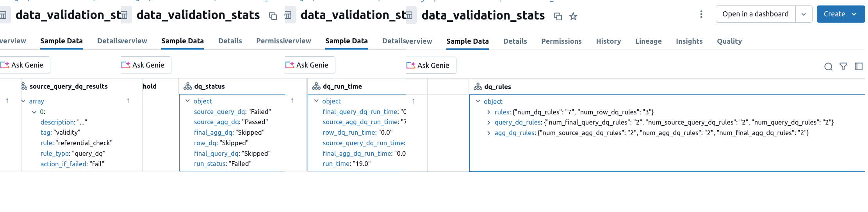Open dropdown arrow beside Open in a dashboard
Screen dimensions: 868x212
coord(804,14)
